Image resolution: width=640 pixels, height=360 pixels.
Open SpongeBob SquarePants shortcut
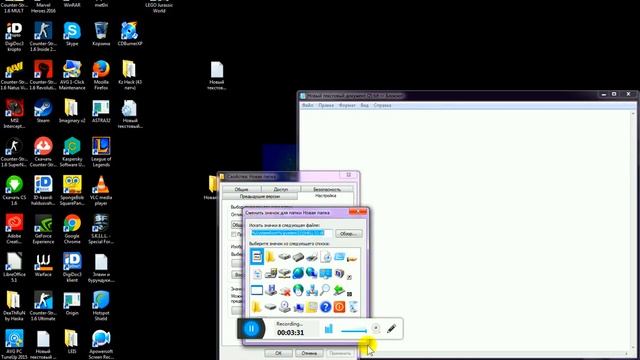pos(72,191)
